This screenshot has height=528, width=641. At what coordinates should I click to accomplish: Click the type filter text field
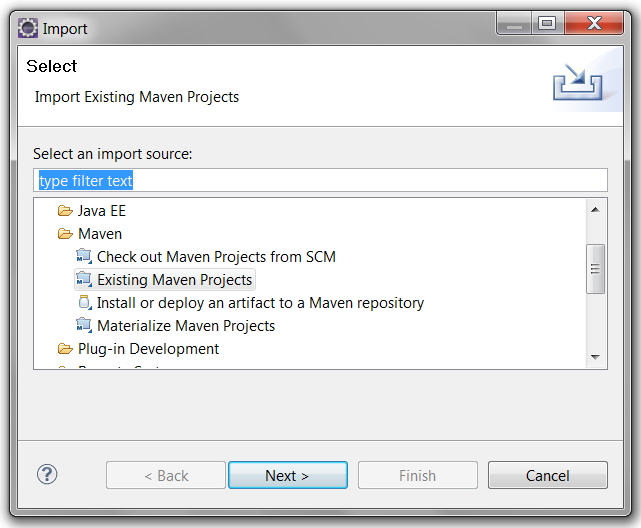coord(320,181)
